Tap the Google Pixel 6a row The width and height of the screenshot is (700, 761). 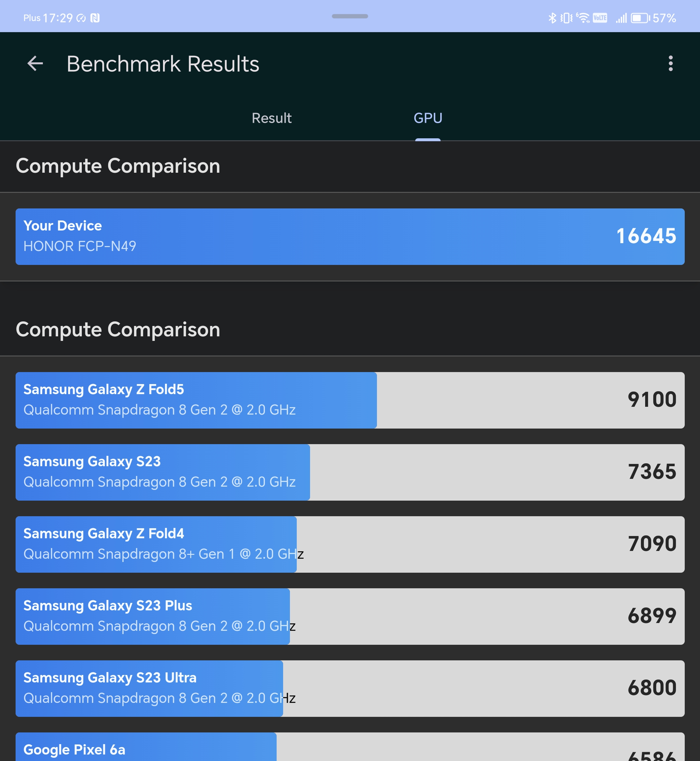(x=350, y=747)
